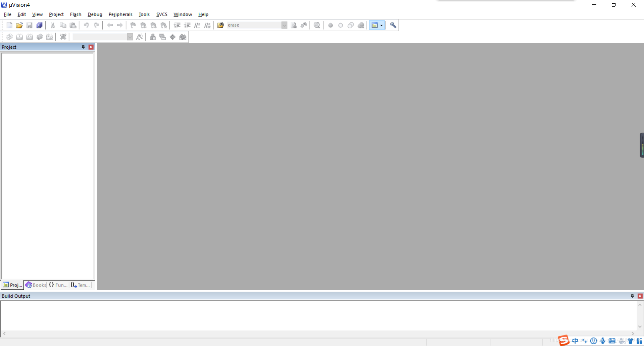Comment selection with toolbar icon
Image resolution: width=644 pixels, height=346 pixels.
tap(197, 25)
